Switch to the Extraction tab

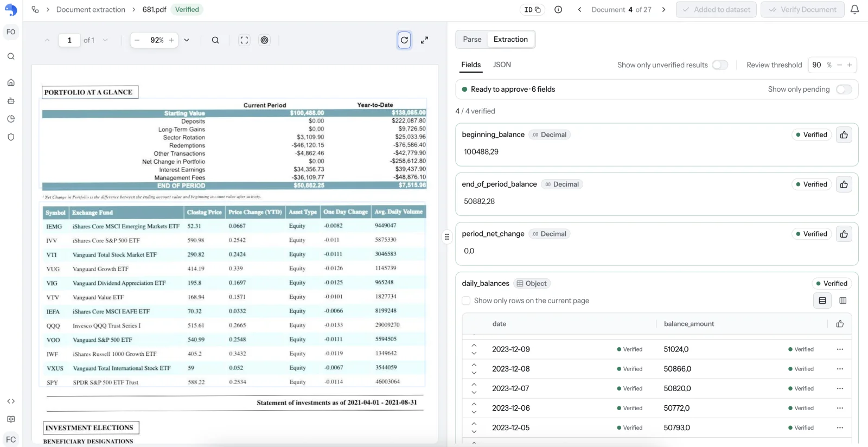[510, 40]
